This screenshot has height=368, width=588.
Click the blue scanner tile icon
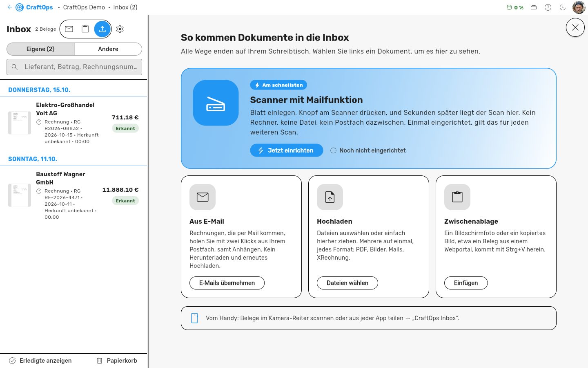[x=216, y=103]
